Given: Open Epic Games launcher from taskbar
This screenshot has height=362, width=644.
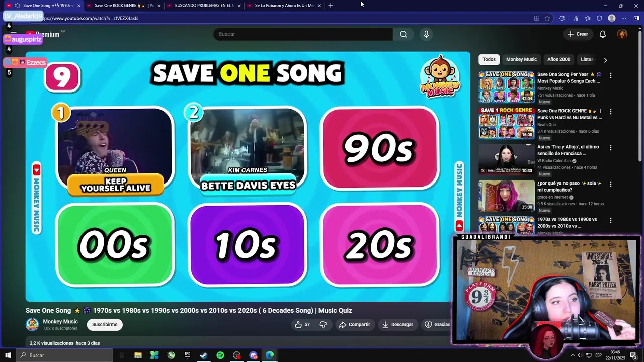Looking at the screenshot, I should (187, 355).
